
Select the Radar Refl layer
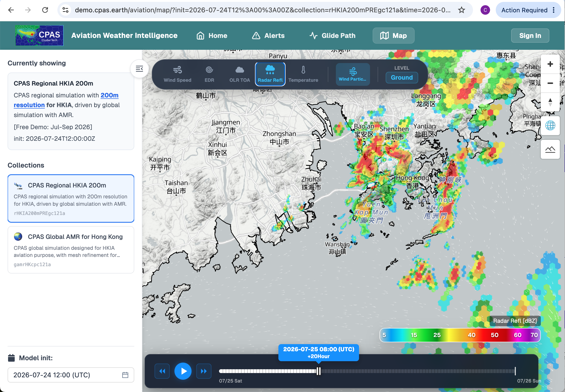tap(270, 74)
